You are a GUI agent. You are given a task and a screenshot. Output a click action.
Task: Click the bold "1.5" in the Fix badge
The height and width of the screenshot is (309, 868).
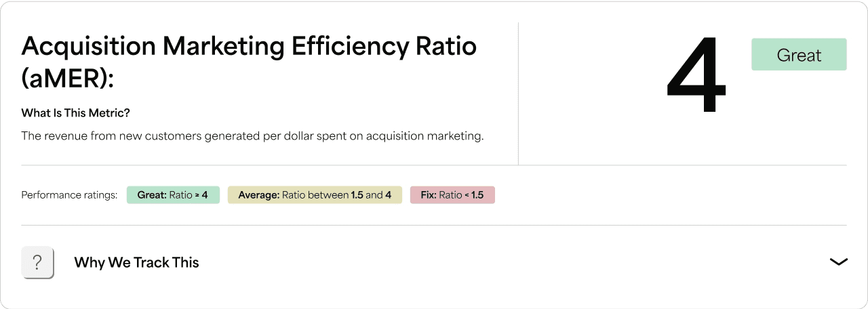[477, 195]
